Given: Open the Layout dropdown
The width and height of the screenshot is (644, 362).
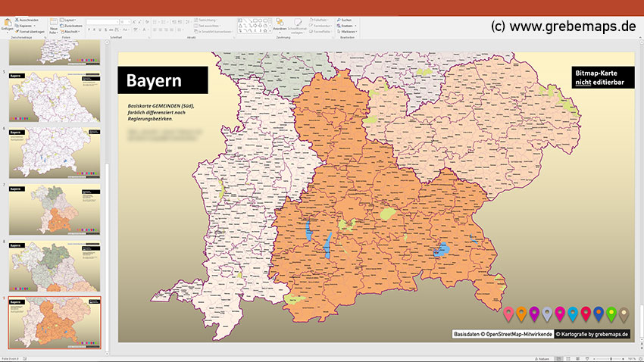Looking at the screenshot, I should [70, 19].
